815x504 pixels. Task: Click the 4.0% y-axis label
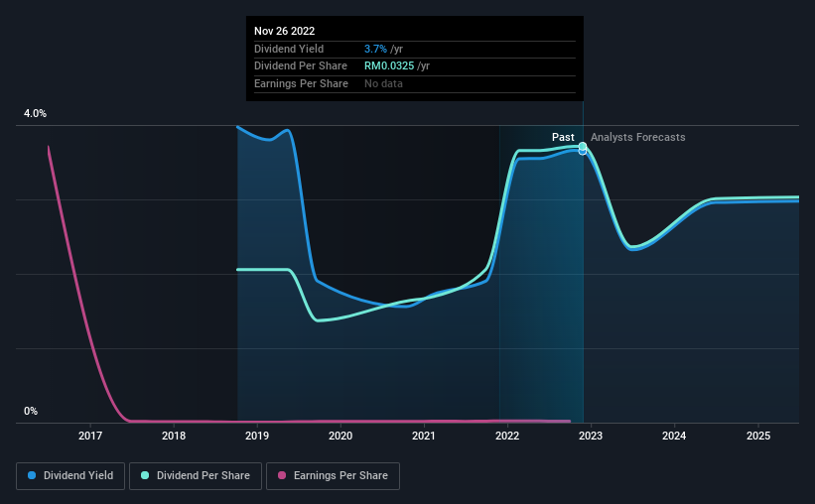pos(35,113)
